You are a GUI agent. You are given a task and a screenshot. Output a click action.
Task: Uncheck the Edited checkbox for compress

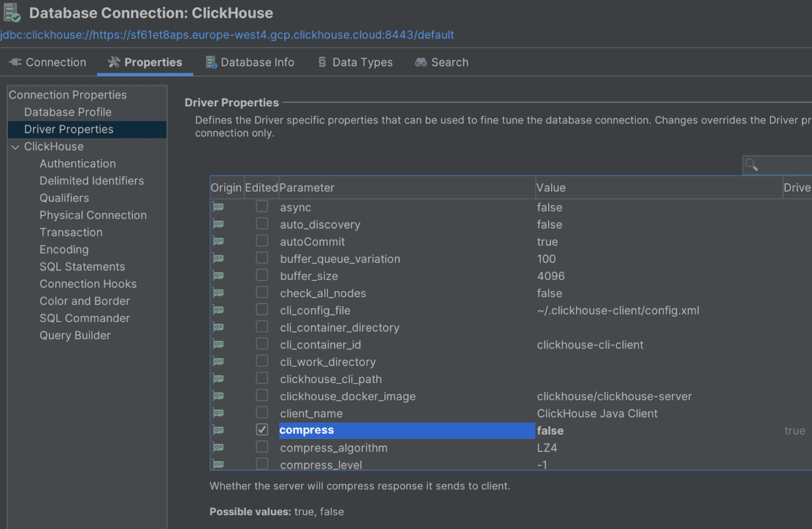tap(262, 430)
